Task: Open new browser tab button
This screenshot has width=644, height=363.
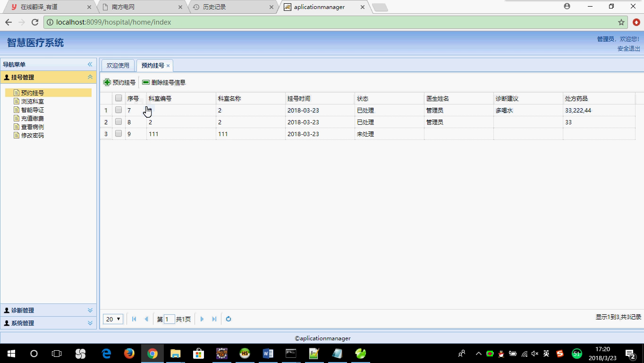Action: [x=380, y=8]
